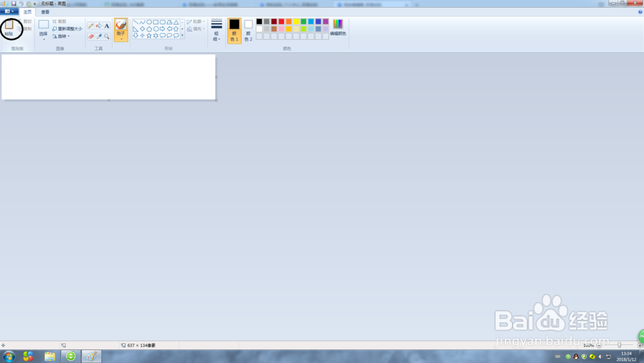Viewport: 644px width, 363px height.
Task: Pick the Pentagon shape
Action: point(149,29)
